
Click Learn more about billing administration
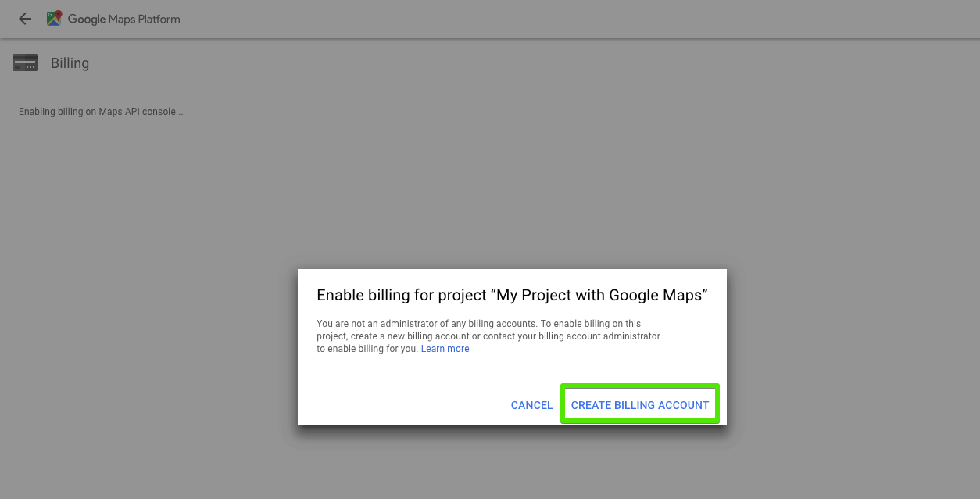[445, 348]
